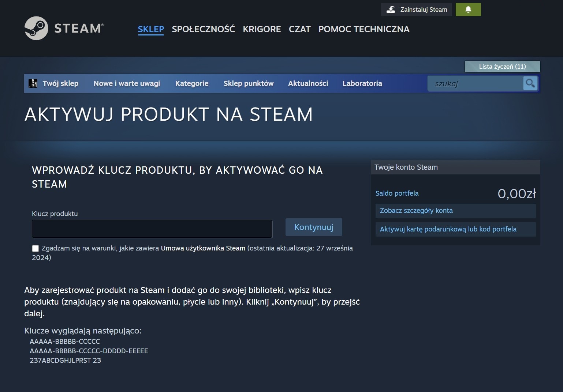
Task: Open the Kategorie dropdown
Action: (191, 83)
